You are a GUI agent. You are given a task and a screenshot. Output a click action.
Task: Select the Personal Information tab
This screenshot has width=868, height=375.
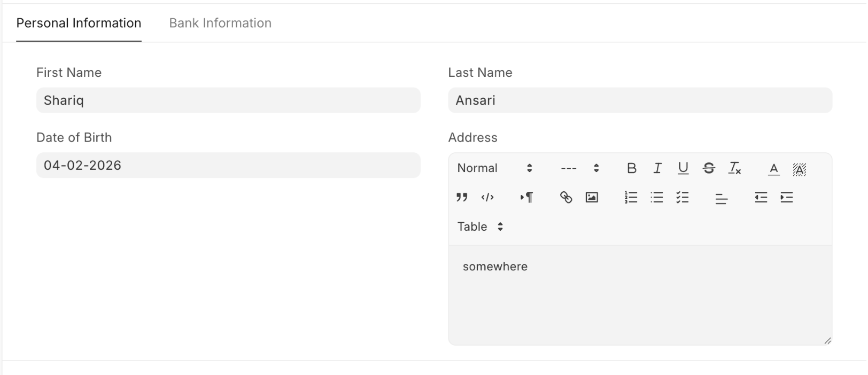79,23
